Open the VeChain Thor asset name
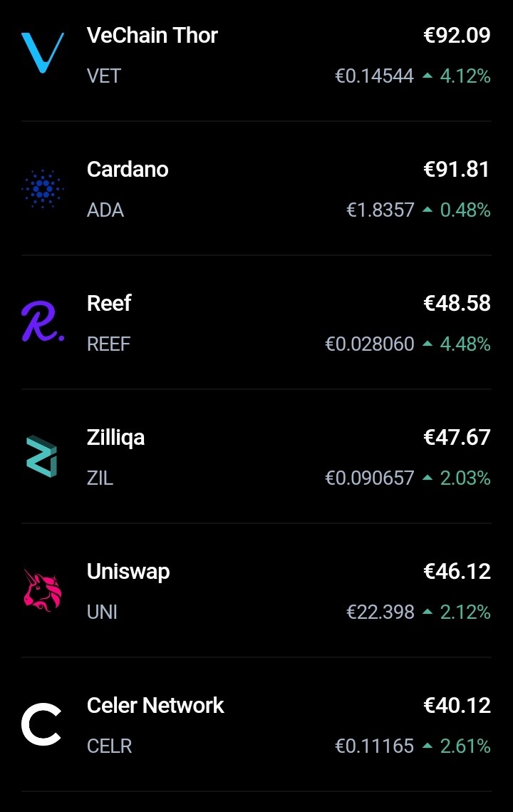The height and width of the screenshot is (812, 513). (152, 35)
